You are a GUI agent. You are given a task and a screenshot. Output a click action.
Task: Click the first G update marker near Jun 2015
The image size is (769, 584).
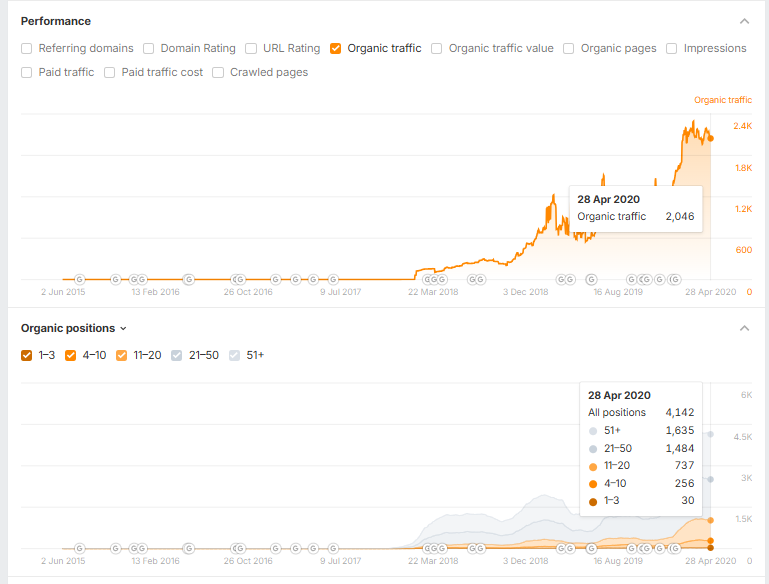(x=79, y=279)
